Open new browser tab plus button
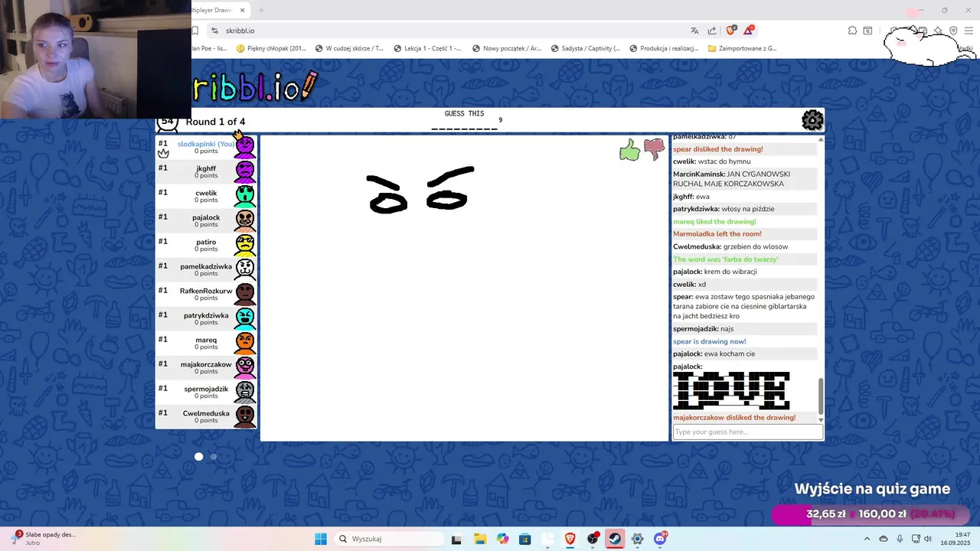Screen dimensions: 980x551 click(x=261, y=10)
